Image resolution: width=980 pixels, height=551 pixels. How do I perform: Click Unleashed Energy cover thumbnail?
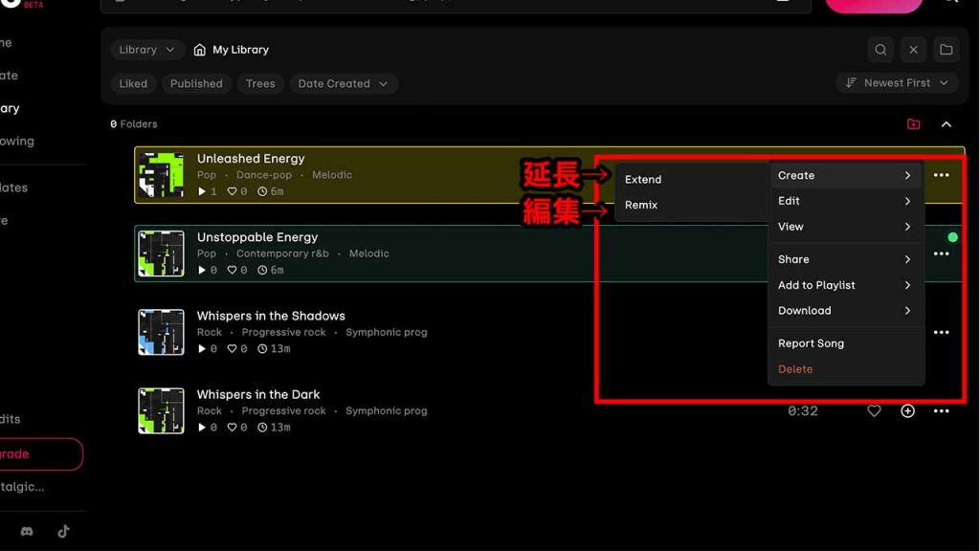click(x=161, y=175)
